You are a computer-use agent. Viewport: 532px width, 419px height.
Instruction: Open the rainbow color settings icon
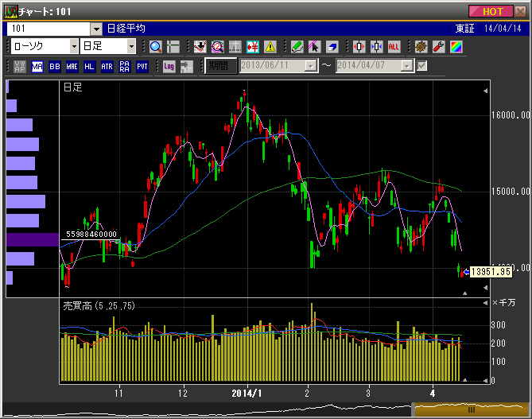coord(456,47)
